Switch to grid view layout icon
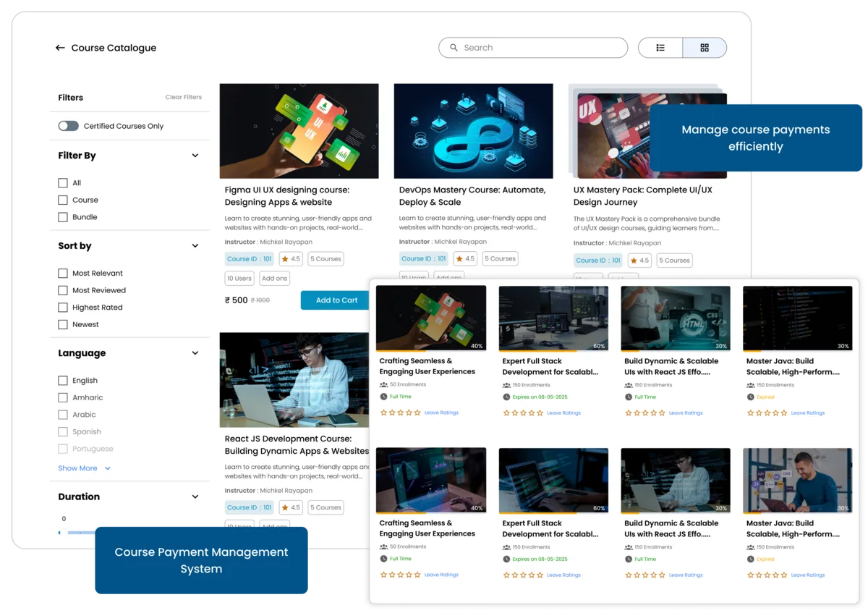The height and width of the screenshot is (613, 868). tap(705, 48)
